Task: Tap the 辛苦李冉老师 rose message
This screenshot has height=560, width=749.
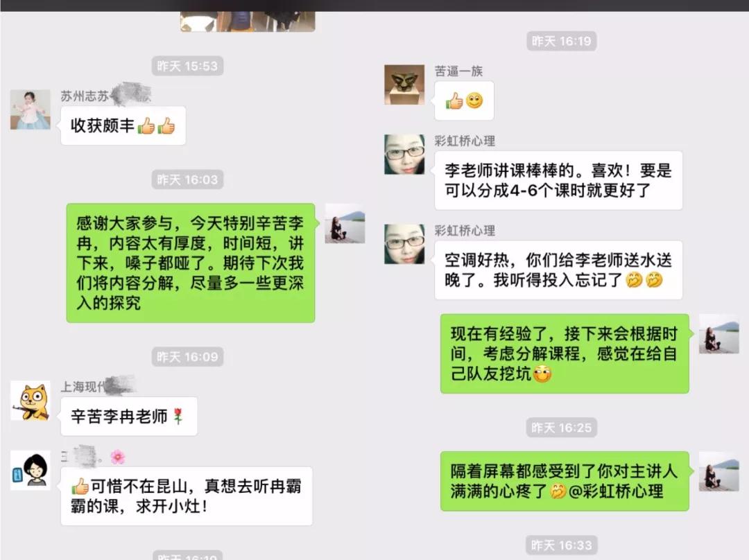Action: tap(129, 417)
